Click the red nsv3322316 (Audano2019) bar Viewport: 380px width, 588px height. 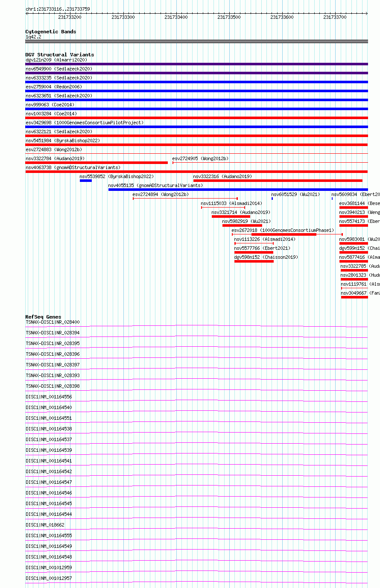point(278,181)
